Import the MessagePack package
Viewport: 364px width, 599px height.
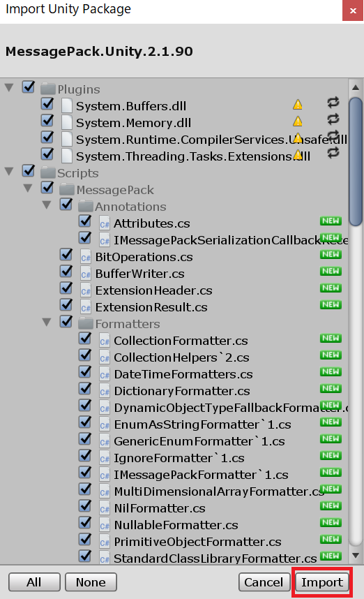(x=322, y=582)
